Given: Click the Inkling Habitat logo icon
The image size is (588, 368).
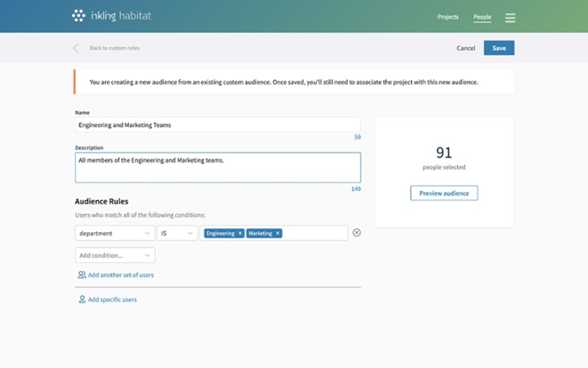Looking at the screenshot, I should point(78,16).
